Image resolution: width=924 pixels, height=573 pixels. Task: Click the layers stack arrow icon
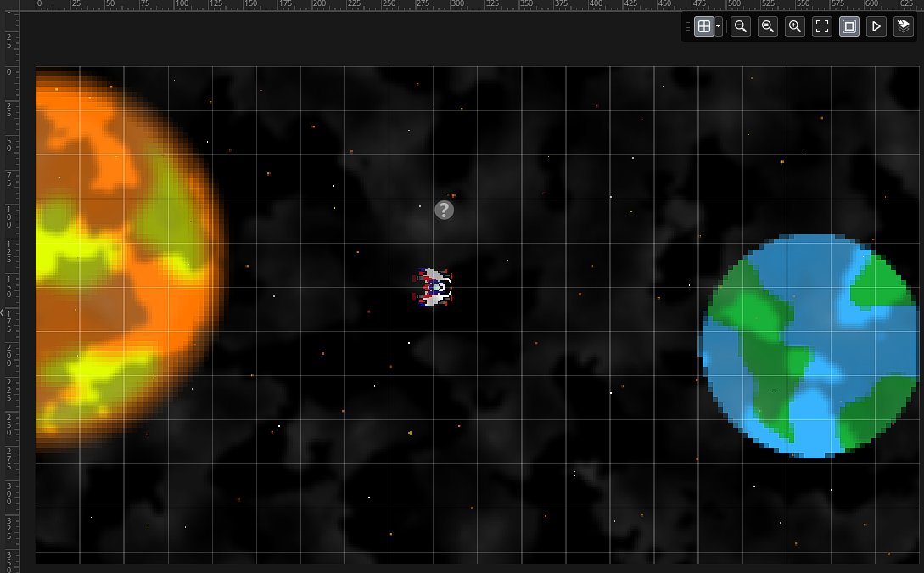904,26
